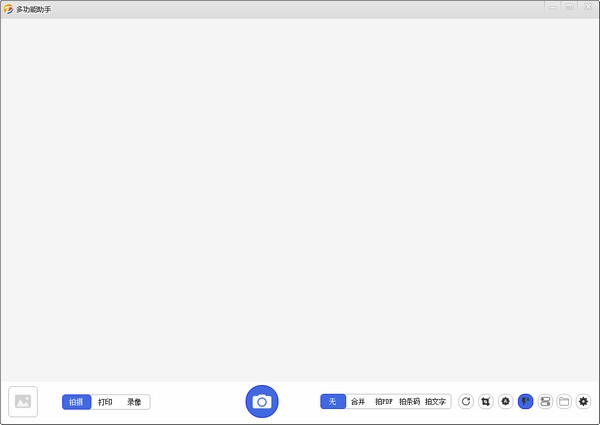Viewport: 600px width, 425px height.
Task: Close the 多功能助手 window
Action: (x=589, y=7)
